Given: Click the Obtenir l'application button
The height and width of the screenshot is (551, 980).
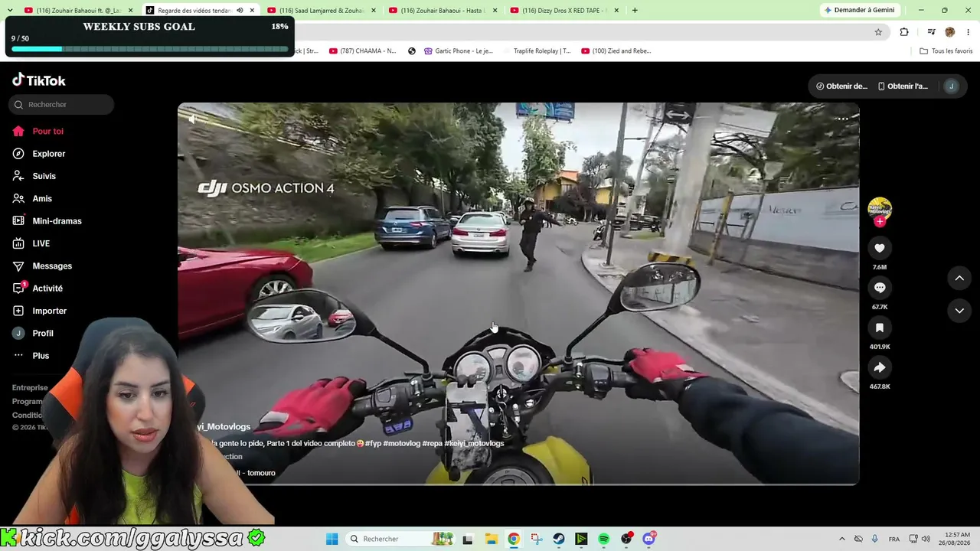Looking at the screenshot, I should coord(903,86).
